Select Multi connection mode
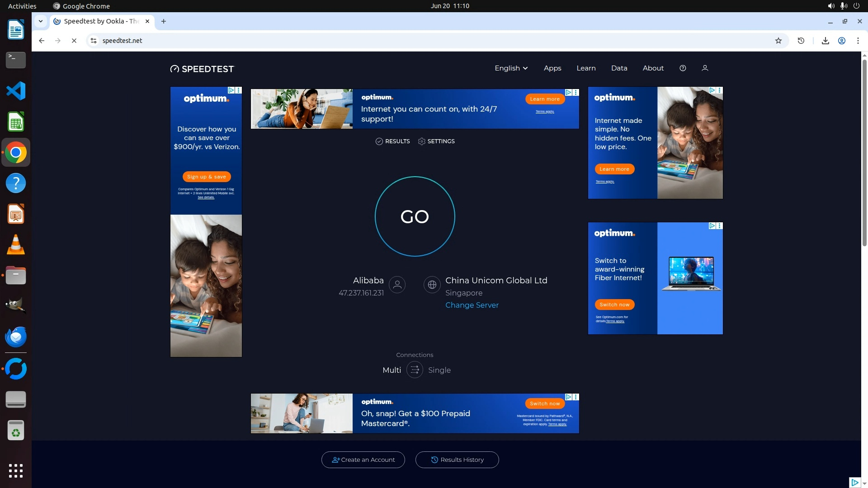This screenshot has width=868, height=488. 392,370
